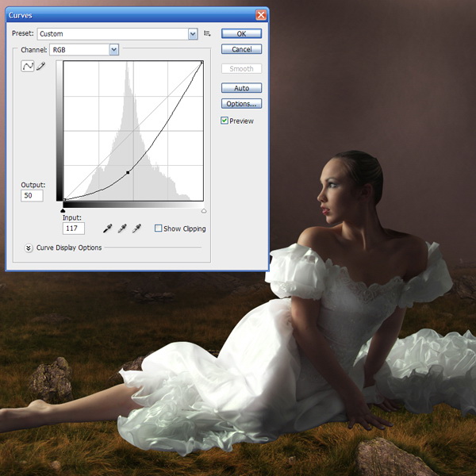Pick the black point eyedropper

click(107, 228)
